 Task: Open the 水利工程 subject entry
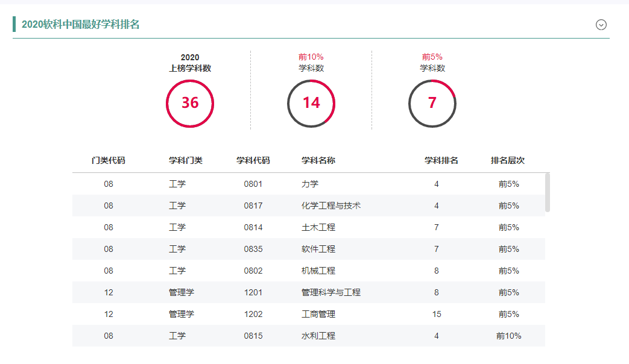pyautogui.click(x=318, y=336)
